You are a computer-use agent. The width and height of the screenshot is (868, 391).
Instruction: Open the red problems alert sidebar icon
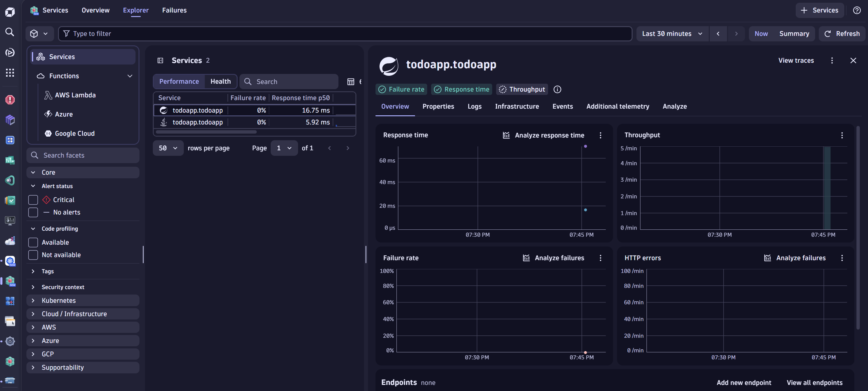point(10,100)
